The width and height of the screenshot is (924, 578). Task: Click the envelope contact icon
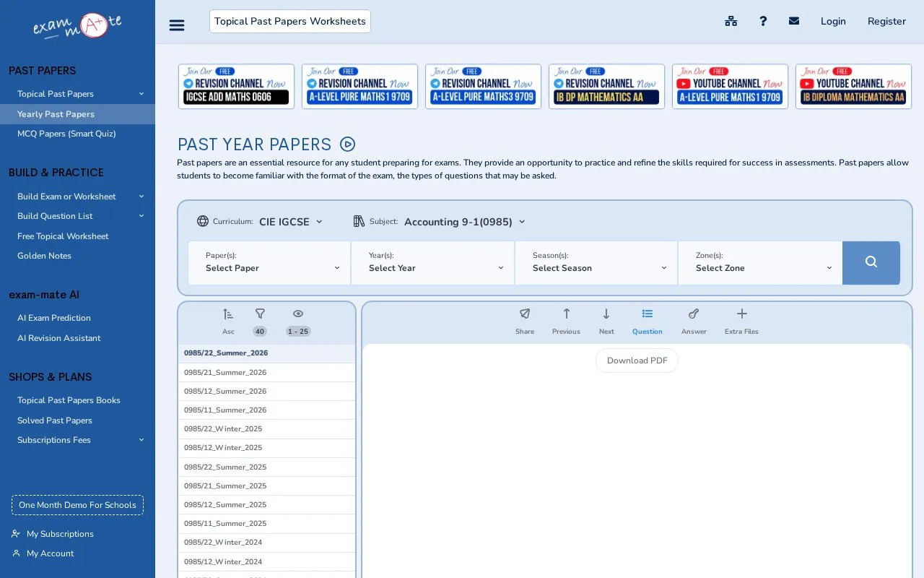[x=794, y=21]
